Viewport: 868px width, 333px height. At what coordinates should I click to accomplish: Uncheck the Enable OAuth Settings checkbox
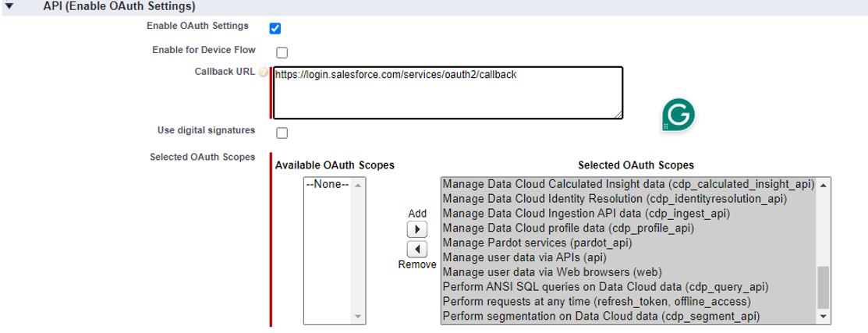pos(275,28)
